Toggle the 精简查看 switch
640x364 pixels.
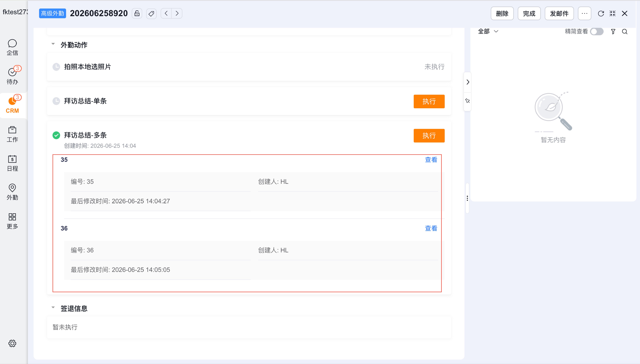pos(596,31)
